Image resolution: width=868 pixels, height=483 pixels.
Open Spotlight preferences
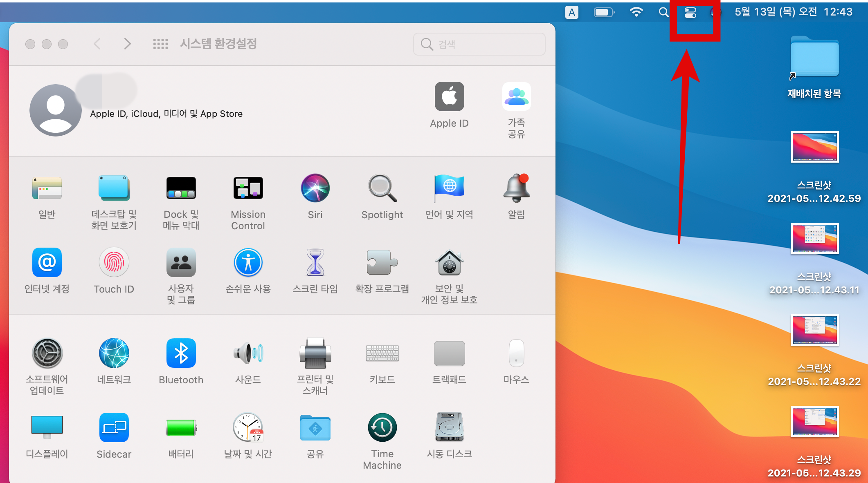click(x=382, y=189)
